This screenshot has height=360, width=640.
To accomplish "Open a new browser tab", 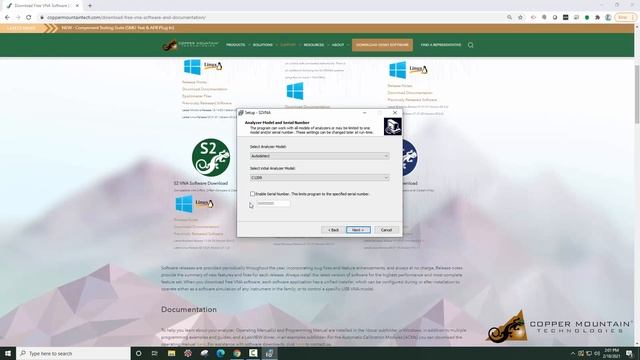I will click(90, 6).
